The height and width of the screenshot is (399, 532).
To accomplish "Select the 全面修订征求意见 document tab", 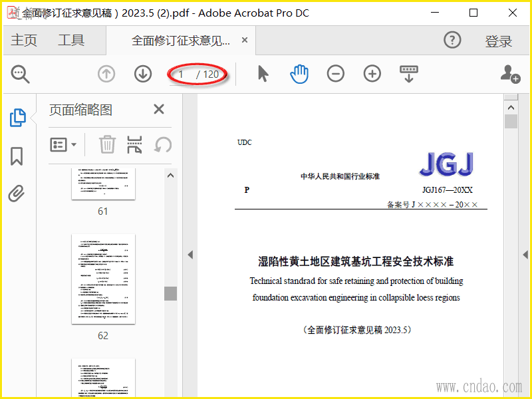I will point(181,41).
